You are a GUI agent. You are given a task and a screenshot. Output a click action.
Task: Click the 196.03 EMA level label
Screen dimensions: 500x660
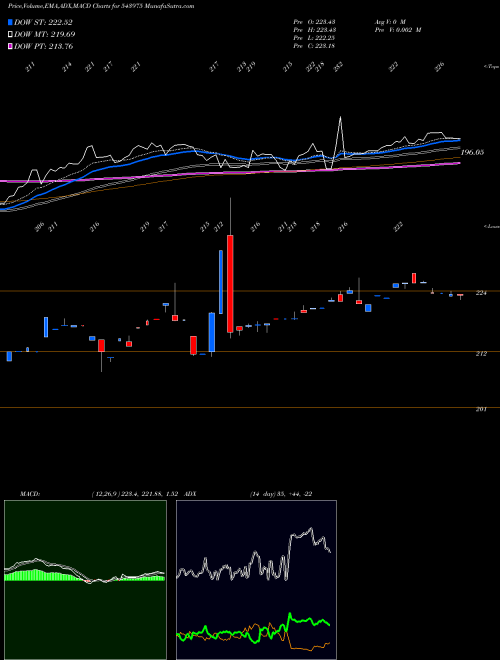[472, 152]
